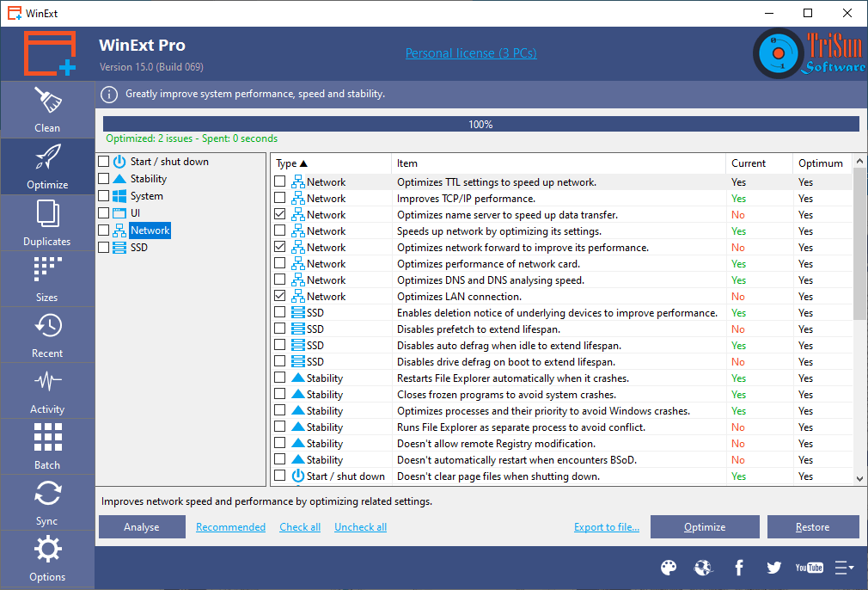Image resolution: width=868 pixels, height=590 pixels.
Task: Click the vertical scrollbar thumb of the list
Action: coord(859,243)
